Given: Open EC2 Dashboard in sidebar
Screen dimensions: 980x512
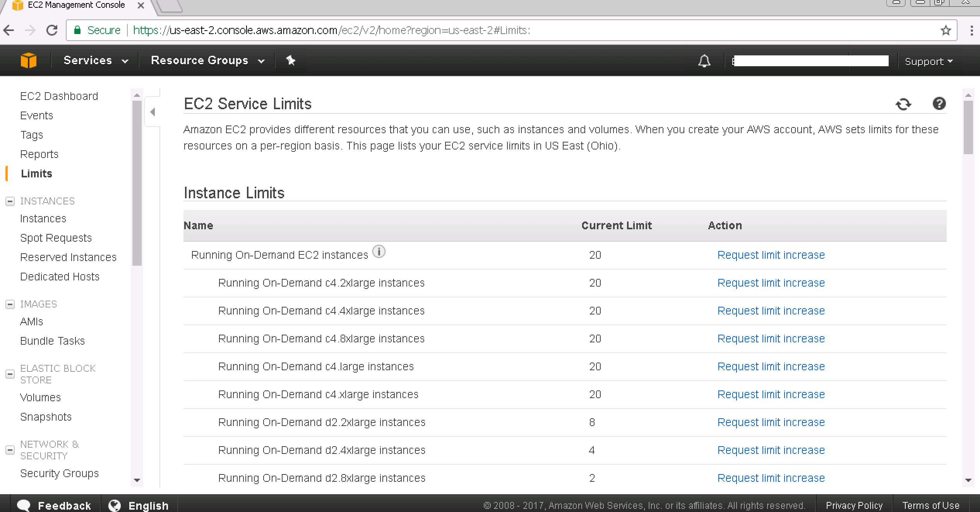Looking at the screenshot, I should click(x=59, y=96).
